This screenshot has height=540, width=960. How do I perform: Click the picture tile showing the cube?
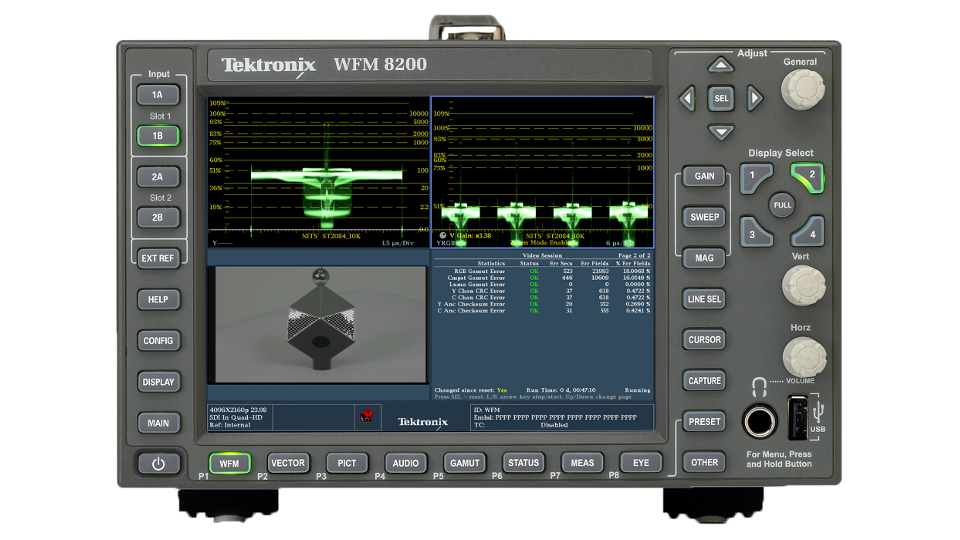(x=318, y=325)
